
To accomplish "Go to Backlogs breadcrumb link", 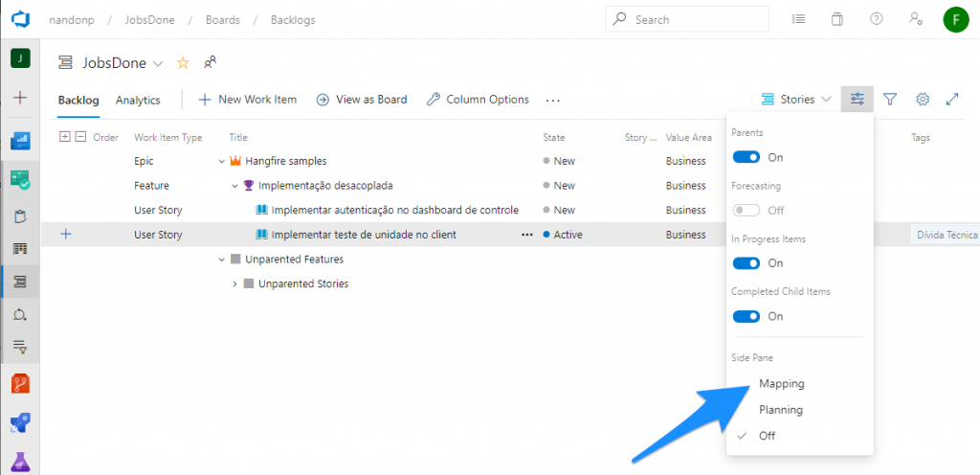I will point(293,20).
